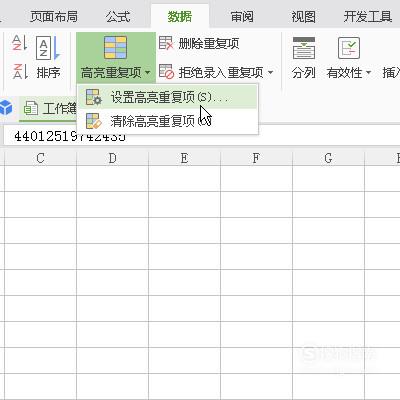Select column C header
The height and width of the screenshot is (400, 400).
tap(40, 158)
